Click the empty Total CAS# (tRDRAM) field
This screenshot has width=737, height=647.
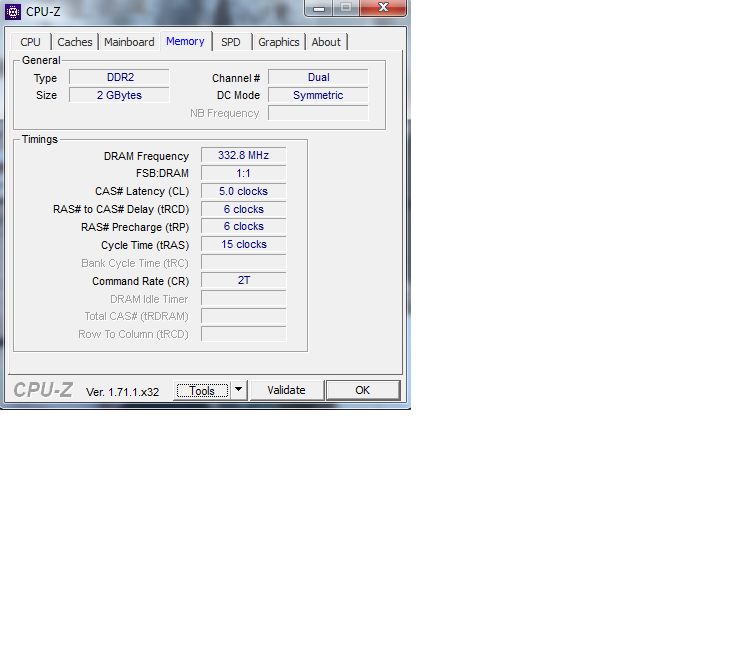pyautogui.click(x=243, y=316)
